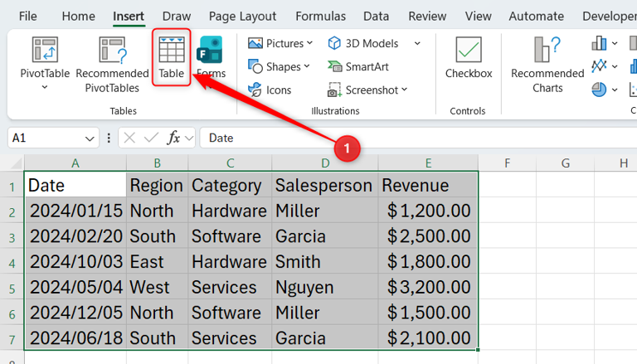The width and height of the screenshot is (637, 364).
Task: Insert a column or bar chart
Action: tap(599, 43)
